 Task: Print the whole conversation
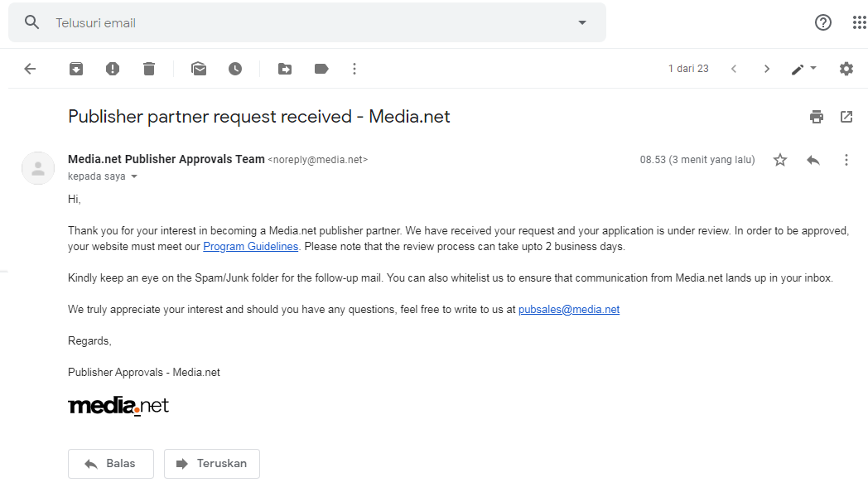[x=816, y=117]
